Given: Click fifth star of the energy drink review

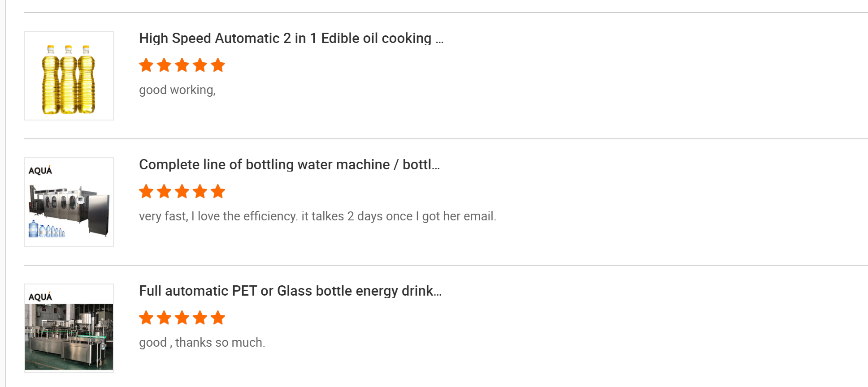Looking at the screenshot, I should point(218,318).
